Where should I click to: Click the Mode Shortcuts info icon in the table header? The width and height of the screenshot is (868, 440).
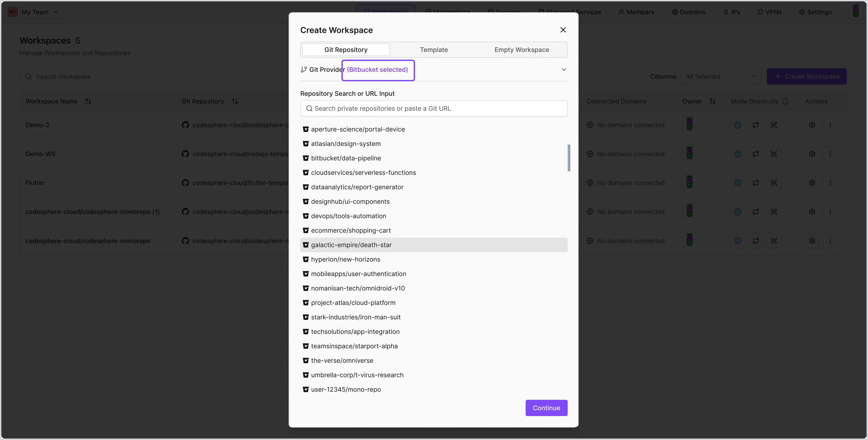point(786,101)
